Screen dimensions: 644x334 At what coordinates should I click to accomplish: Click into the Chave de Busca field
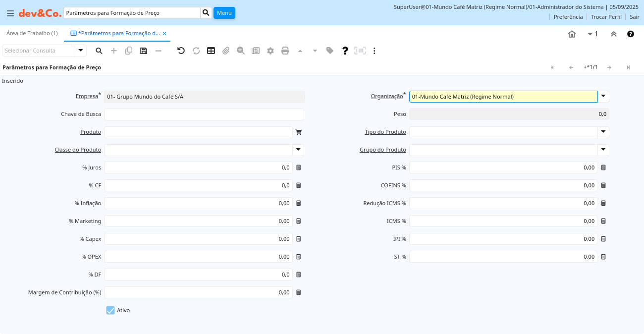pos(204,114)
